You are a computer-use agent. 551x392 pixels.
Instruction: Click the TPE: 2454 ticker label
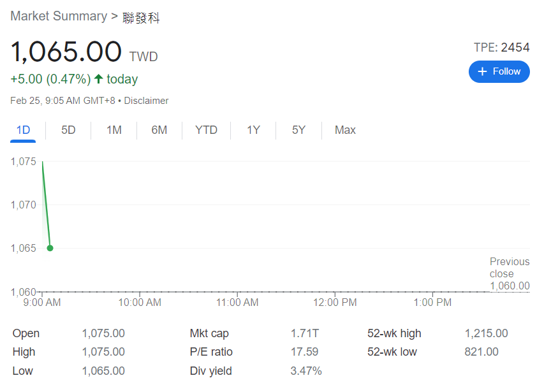501,48
